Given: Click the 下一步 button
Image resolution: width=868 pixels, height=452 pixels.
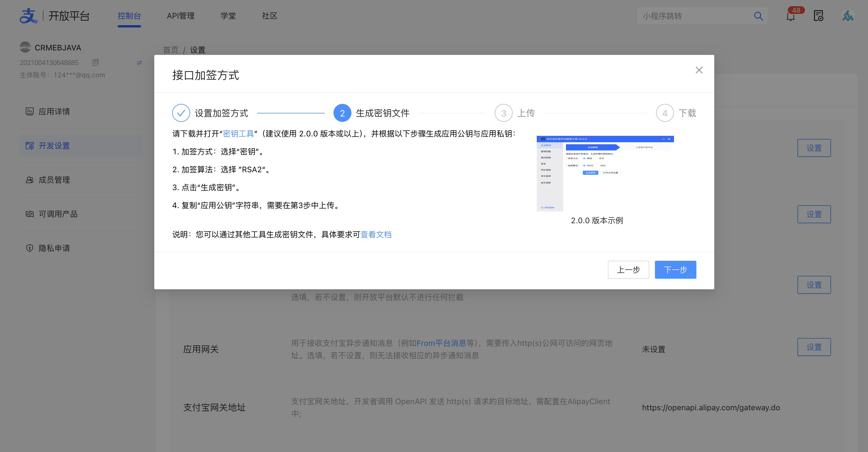Looking at the screenshot, I should (x=675, y=270).
